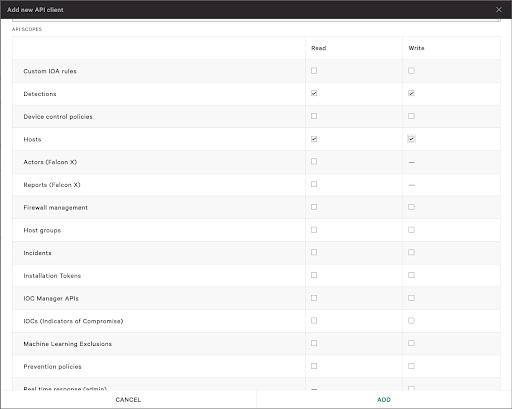
Task: Click the CANCEL button
Action: [128, 399]
